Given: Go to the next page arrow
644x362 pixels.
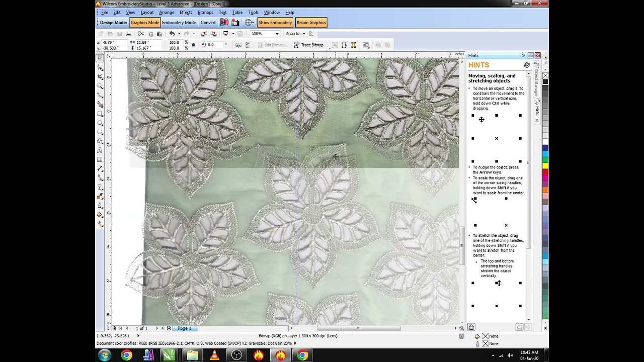Looking at the screenshot, I should [156, 328].
